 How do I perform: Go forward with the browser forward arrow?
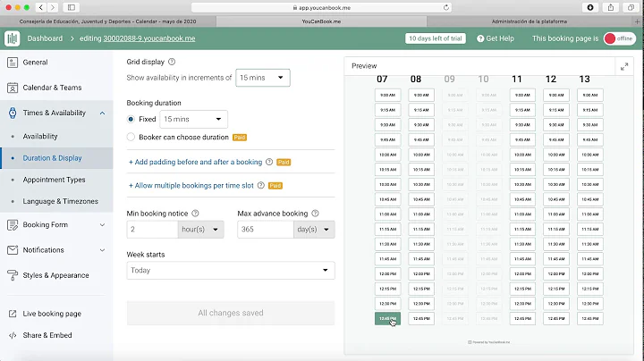[x=53, y=7]
